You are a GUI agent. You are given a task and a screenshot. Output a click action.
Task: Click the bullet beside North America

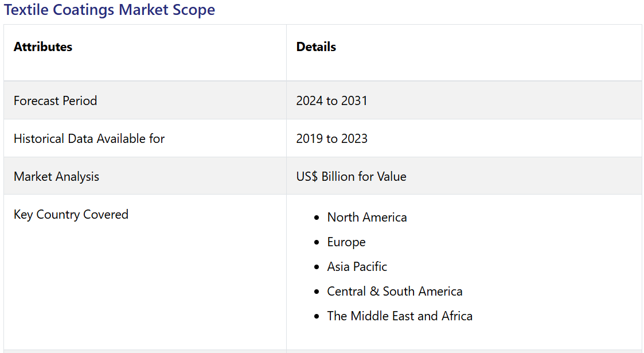(x=317, y=218)
